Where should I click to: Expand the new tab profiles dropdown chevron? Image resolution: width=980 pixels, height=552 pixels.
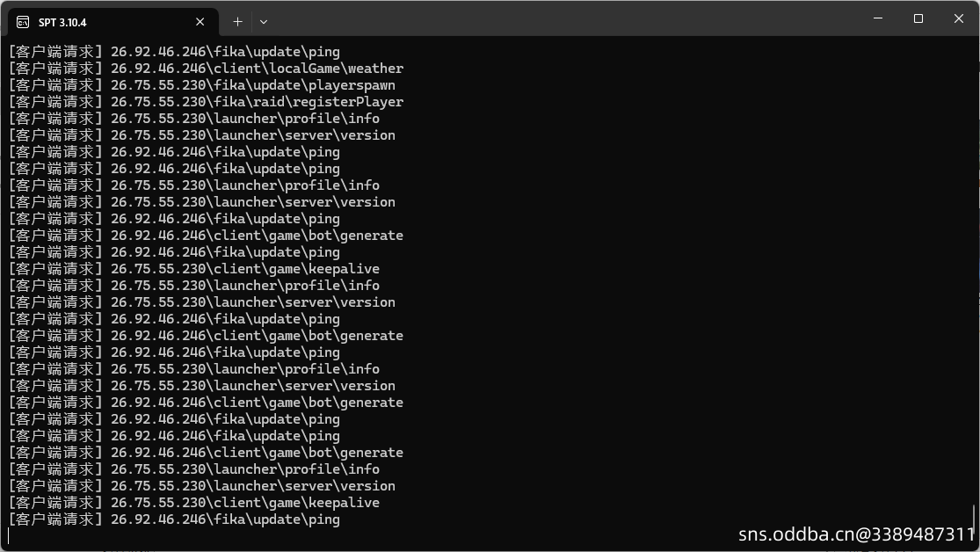tap(264, 22)
